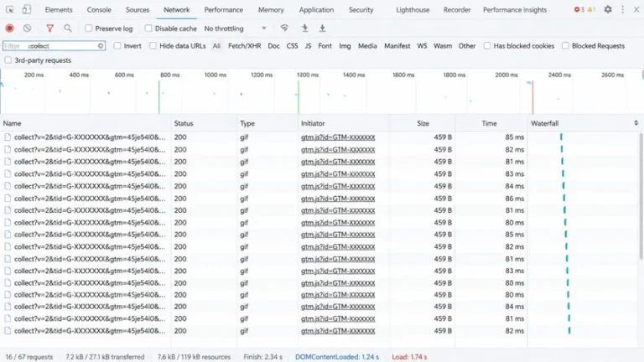Click the red load marker in timeline overview

click(532, 97)
